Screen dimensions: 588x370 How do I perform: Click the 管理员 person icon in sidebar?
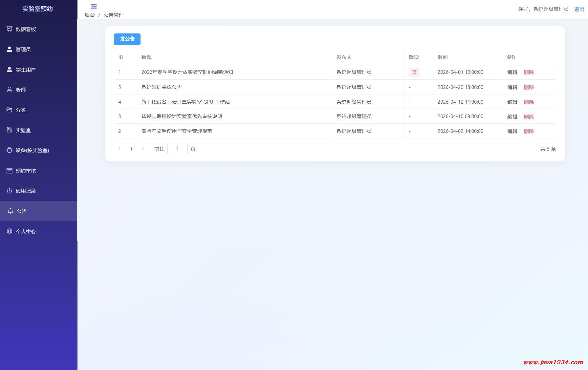click(10, 49)
